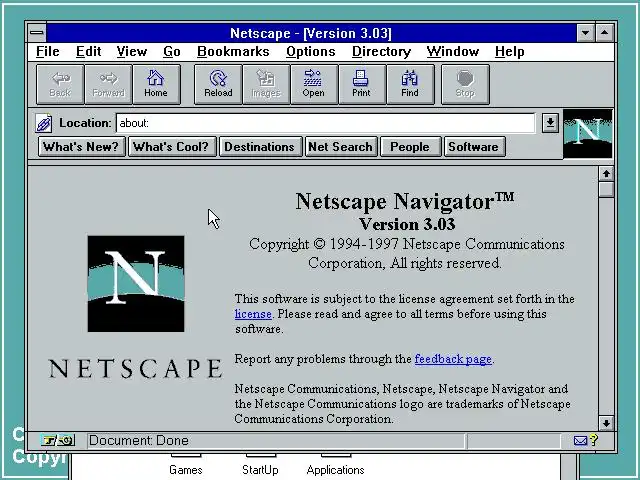Click the Back toolbar button
Screen dimensions: 640x480
tap(60, 84)
